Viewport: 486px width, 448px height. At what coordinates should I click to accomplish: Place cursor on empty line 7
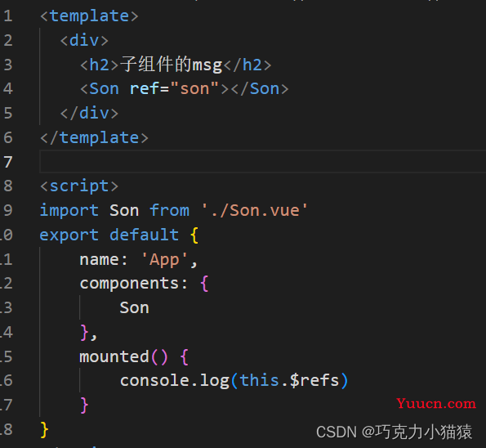[263, 161]
